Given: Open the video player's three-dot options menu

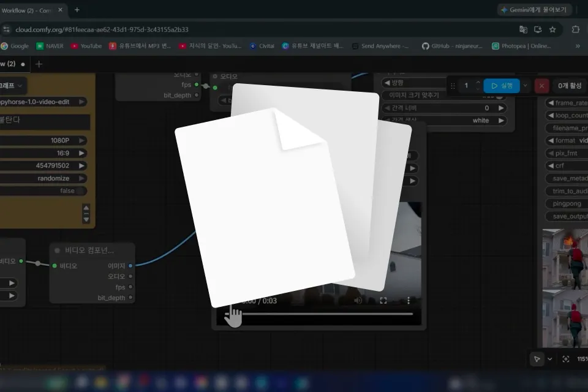Looking at the screenshot, I should (409, 301).
